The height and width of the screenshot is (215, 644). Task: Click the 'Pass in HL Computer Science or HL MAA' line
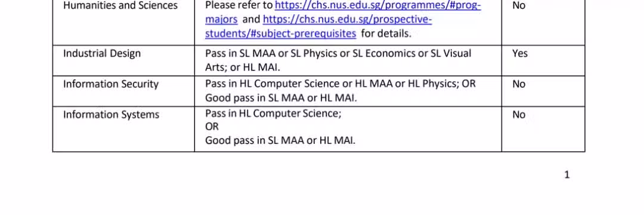(x=340, y=84)
